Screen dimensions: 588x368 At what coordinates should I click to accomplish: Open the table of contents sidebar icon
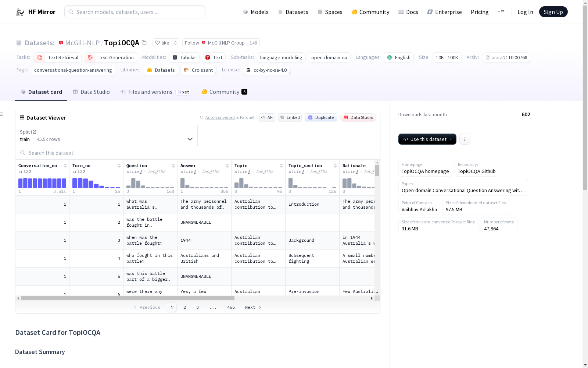click(2, 114)
